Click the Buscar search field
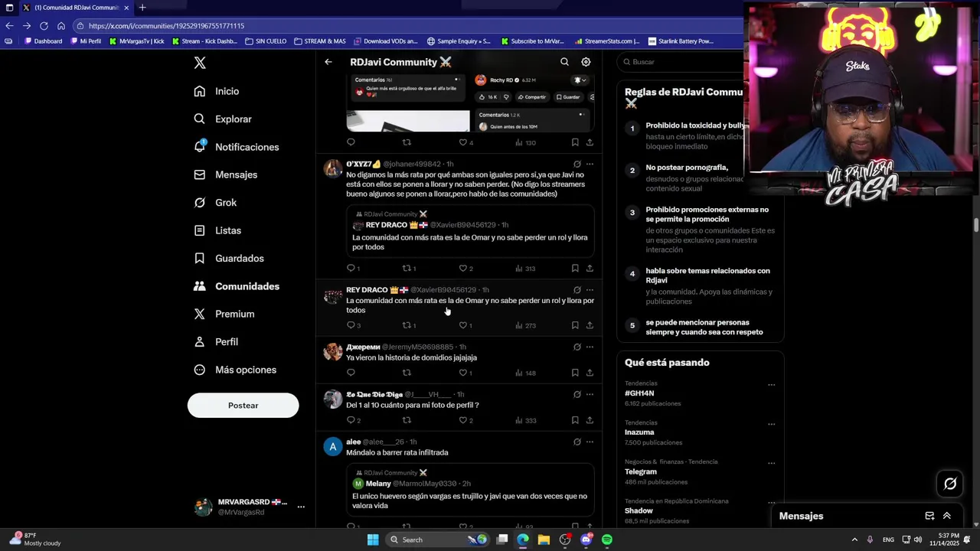Screen dimensions: 980x551 (x=681, y=62)
